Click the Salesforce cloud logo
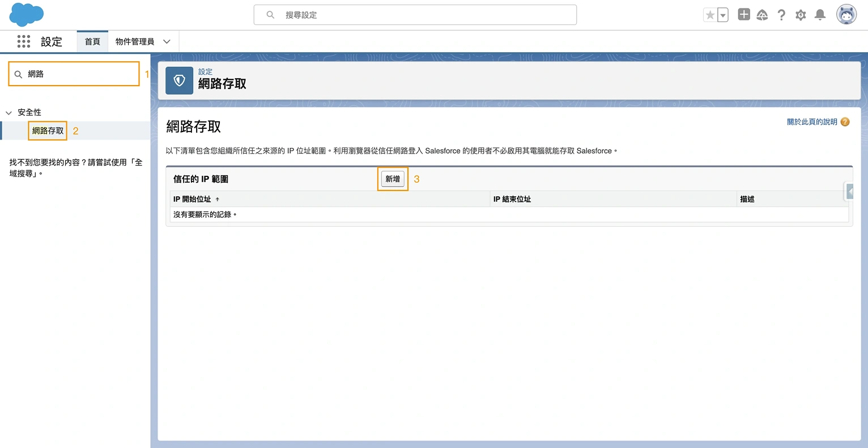868x448 pixels. click(x=26, y=14)
